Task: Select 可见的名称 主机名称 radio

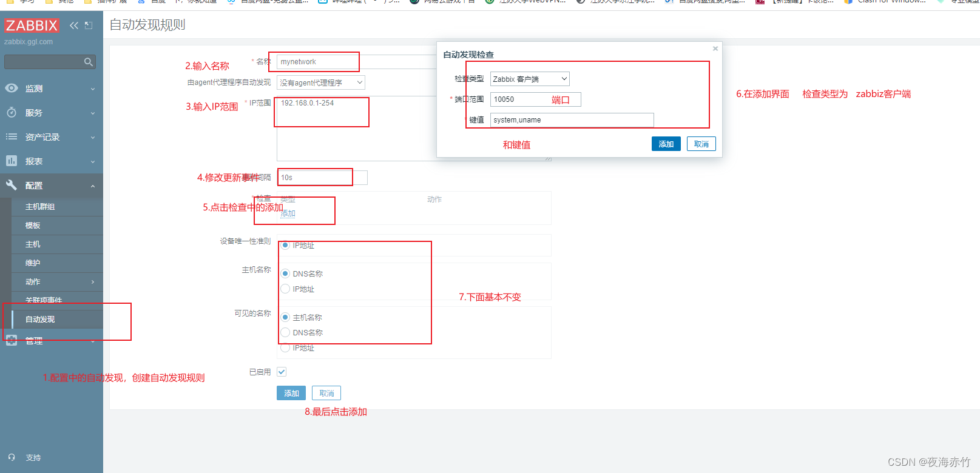Action: (x=285, y=317)
